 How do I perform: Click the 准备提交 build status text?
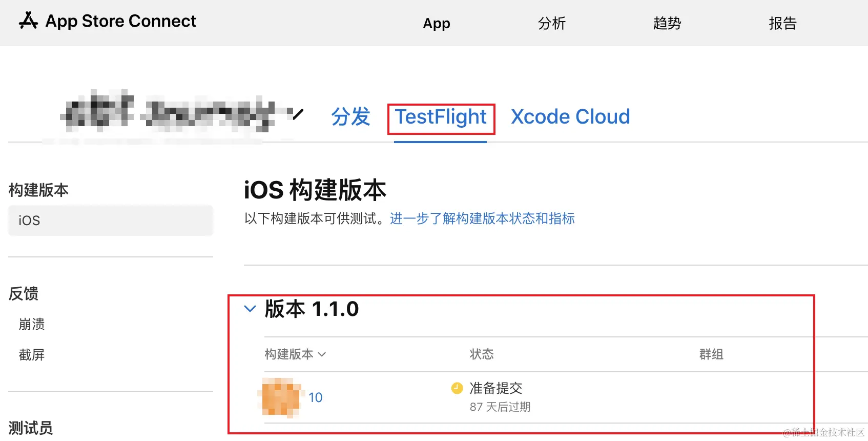point(495,388)
